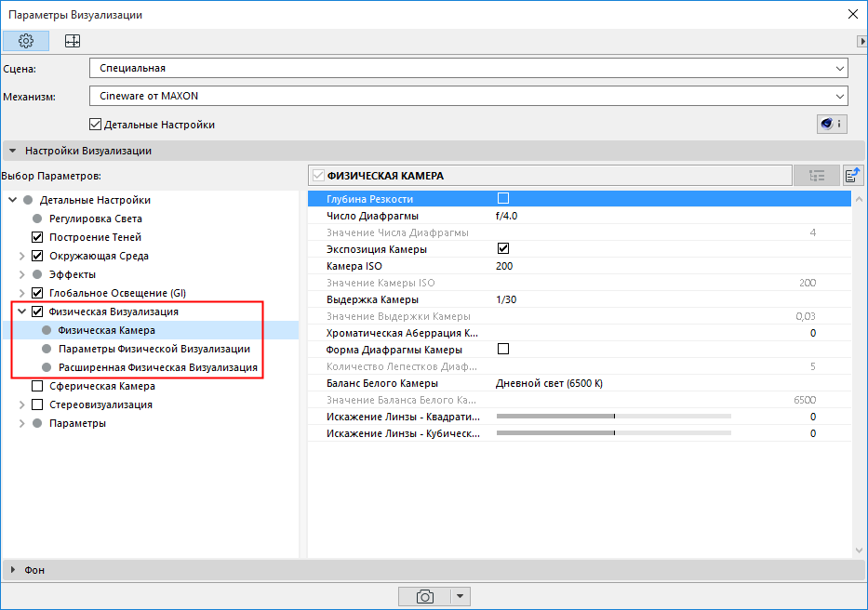Select the Параметры tree item

click(x=77, y=423)
